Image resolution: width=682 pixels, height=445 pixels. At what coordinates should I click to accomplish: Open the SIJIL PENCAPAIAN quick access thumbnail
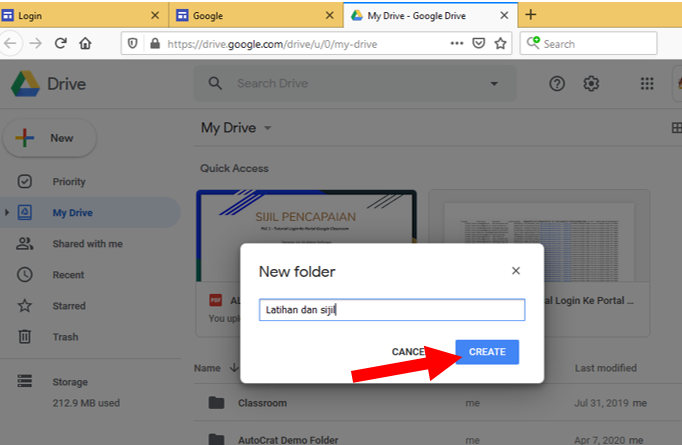click(306, 236)
